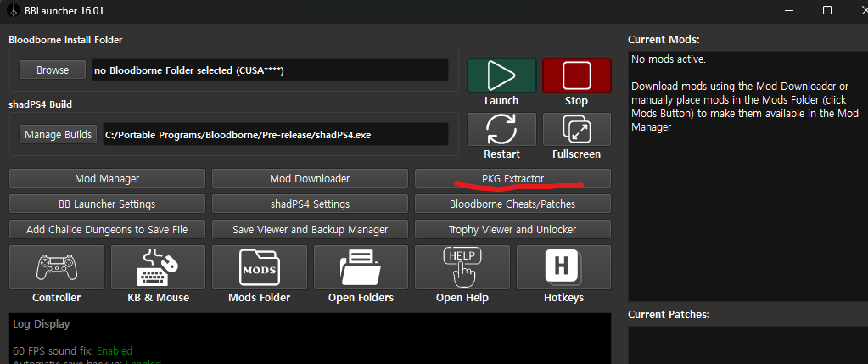This screenshot has width=868, height=364.
Task: Open the PKG Extractor
Action: point(512,179)
